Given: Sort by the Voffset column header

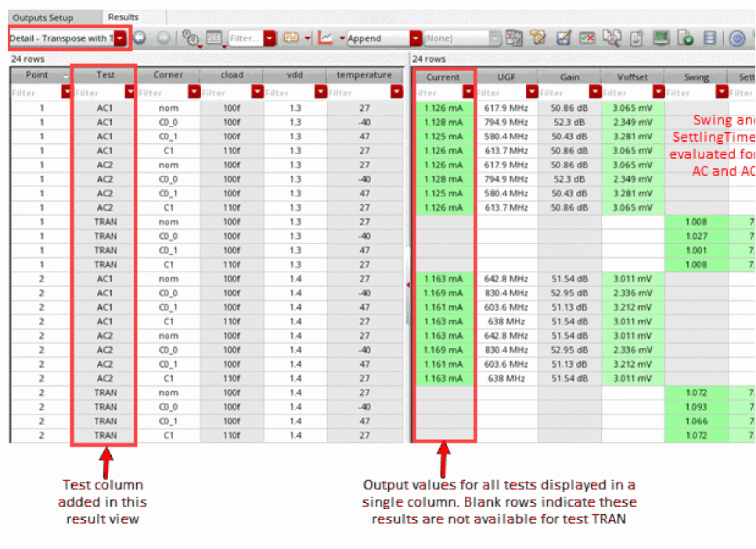Looking at the screenshot, I should [632, 77].
